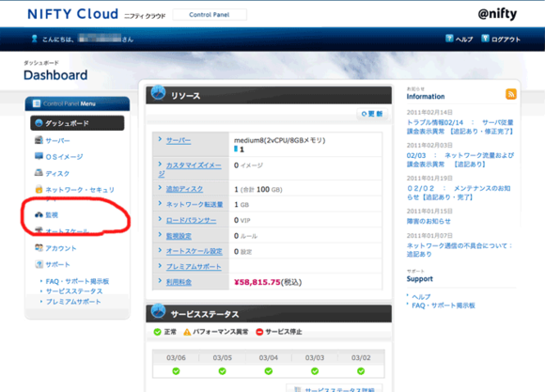The width and height of the screenshot is (545, 392).
Task: Click the red サービス停止 legend icon
Action: coord(259,332)
